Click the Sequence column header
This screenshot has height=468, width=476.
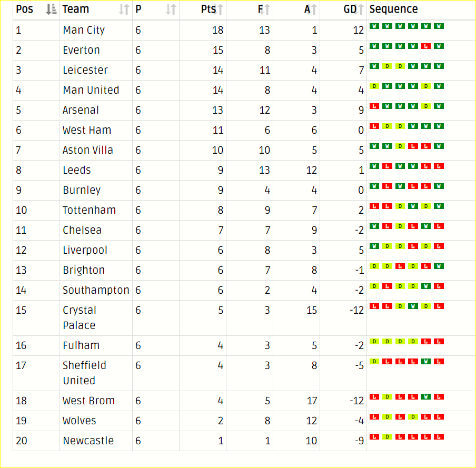pos(393,9)
